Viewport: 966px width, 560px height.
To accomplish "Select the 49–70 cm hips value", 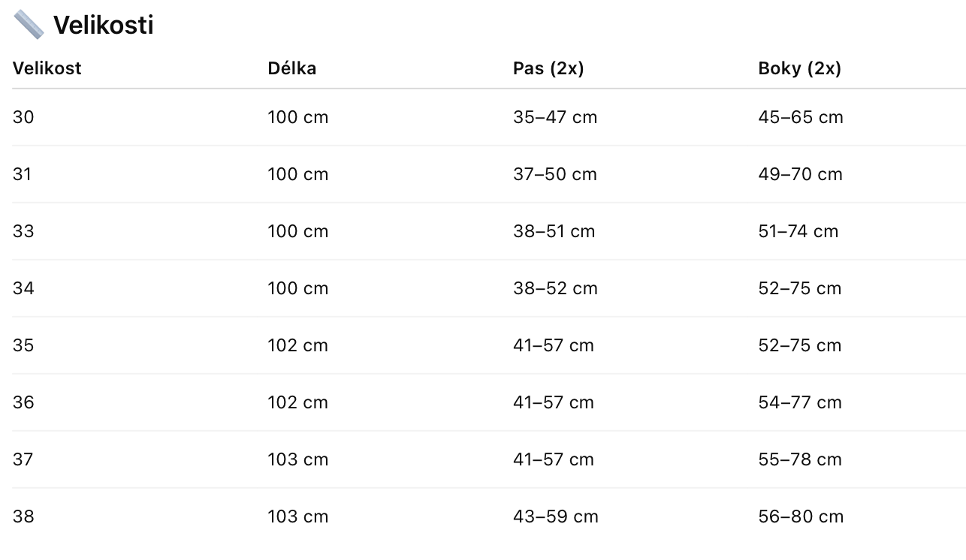I will [800, 174].
